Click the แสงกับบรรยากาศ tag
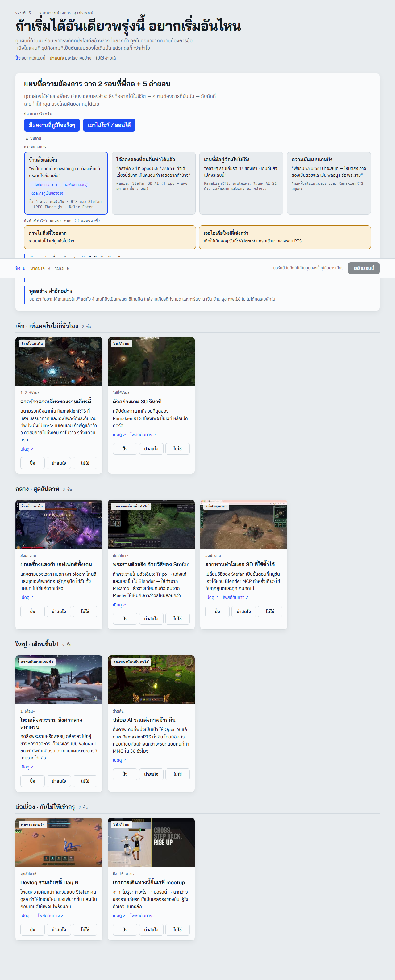395x980 pixels. [45, 185]
